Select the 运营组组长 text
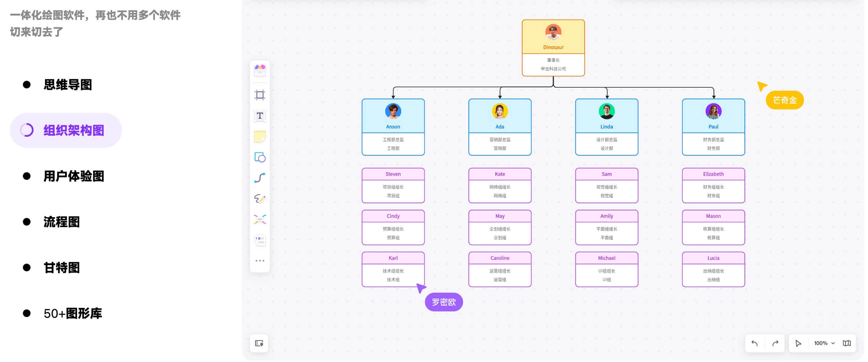Screen dimensions: 868x362 [500, 271]
